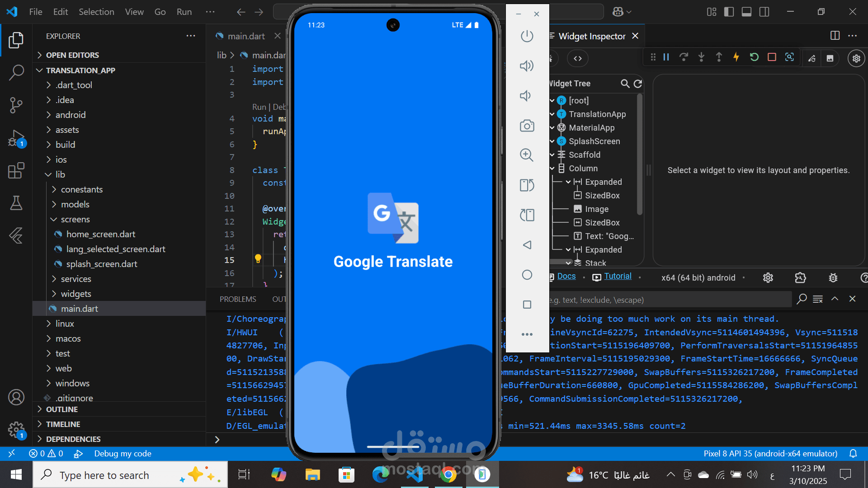This screenshot has height=488, width=868.
Task: Take an emulator screenshot with camera icon
Action: pos(527,126)
